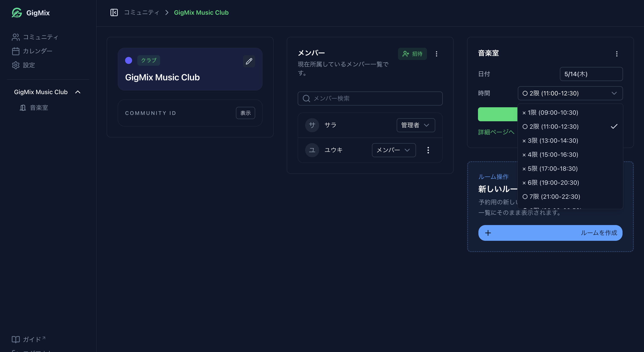Click the 招待 invite button
This screenshot has width=644, height=352.
tap(412, 54)
